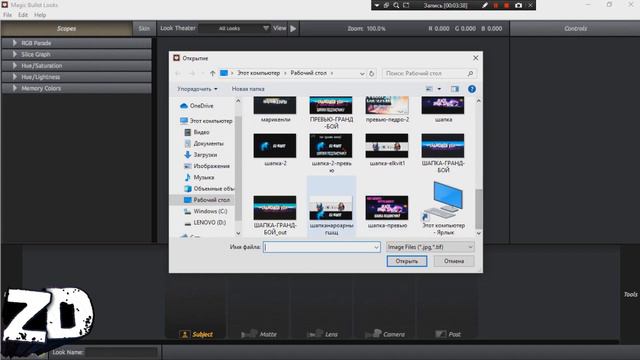Click Этот компьютер in the address breadcrumb
The image size is (640, 360).
(x=259, y=73)
